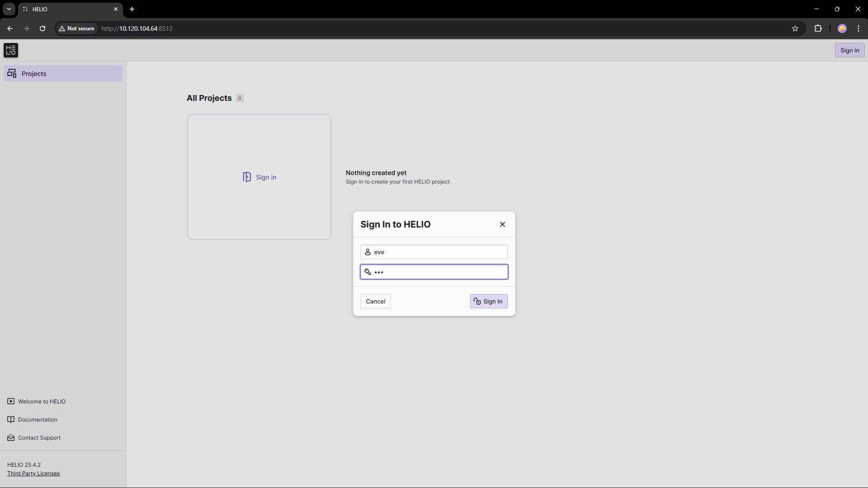Open Welcome to HELIO link
Viewport: 868px width, 488px height.
(42, 401)
